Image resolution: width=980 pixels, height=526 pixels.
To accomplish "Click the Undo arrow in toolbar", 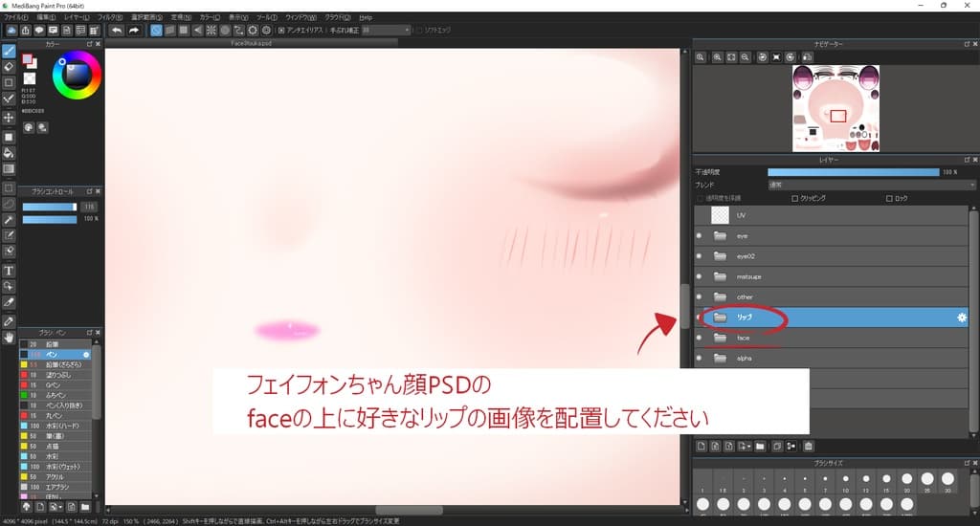I will click(117, 30).
